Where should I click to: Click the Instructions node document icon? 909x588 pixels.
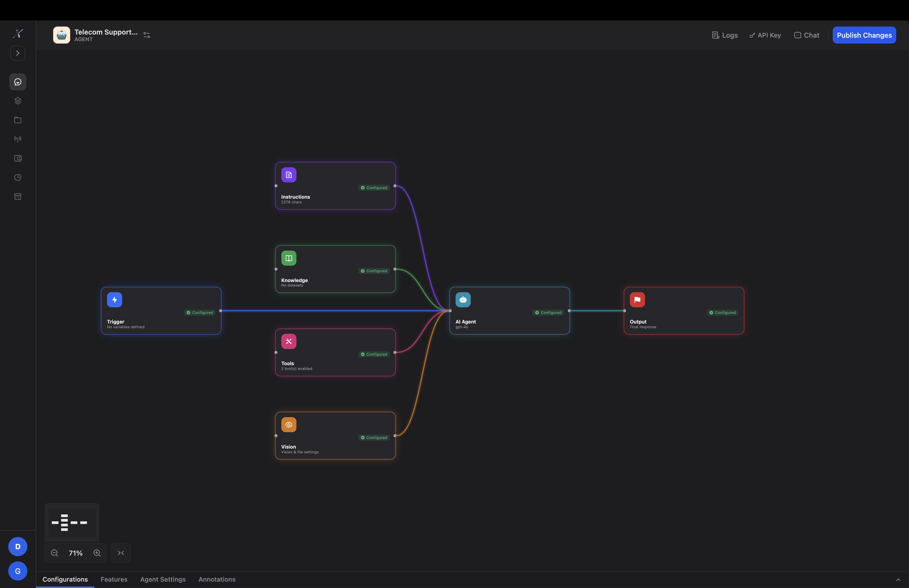coord(289,175)
